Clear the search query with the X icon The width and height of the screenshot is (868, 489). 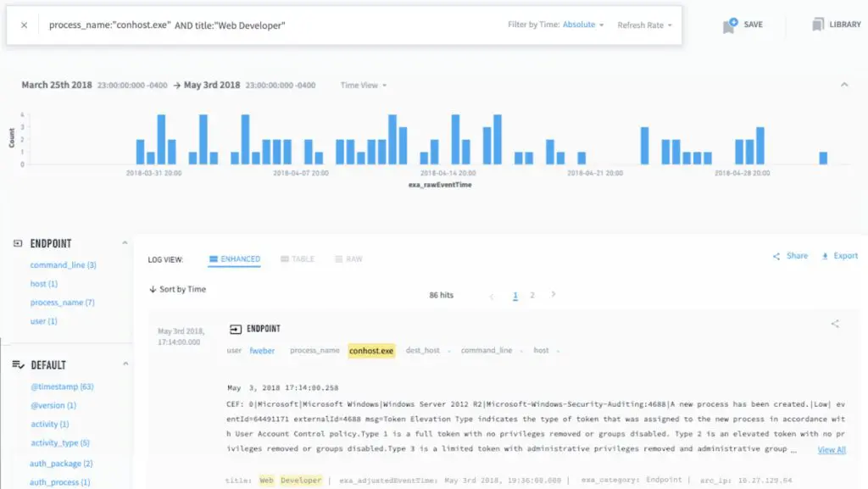[24, 25]
